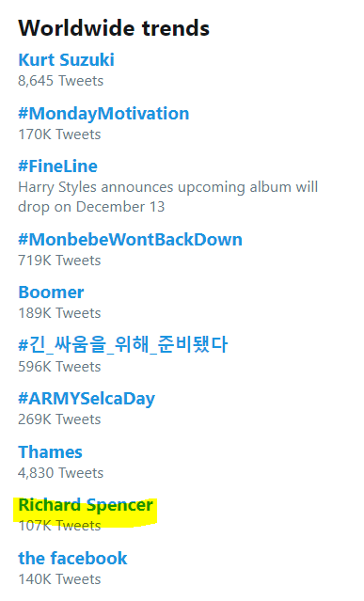Open the Boomer trending topic
The height and width of the screenshot is (601, 364).
pos(51,293)
